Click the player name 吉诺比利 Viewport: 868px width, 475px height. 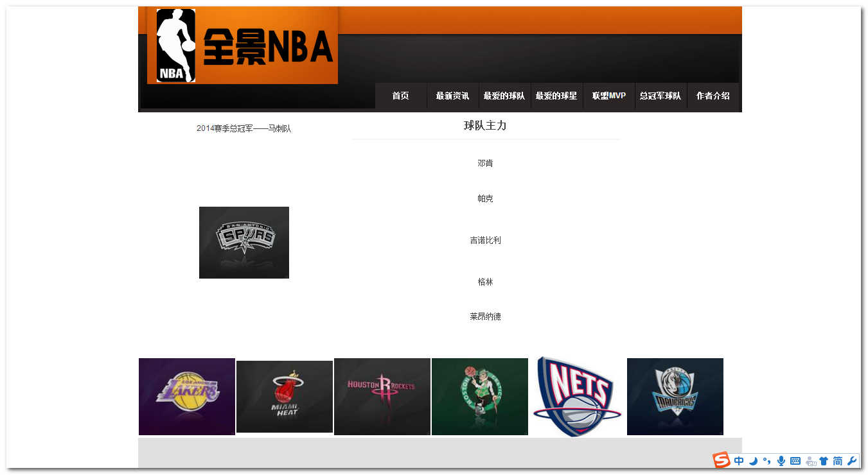click(x=485, y=241)
